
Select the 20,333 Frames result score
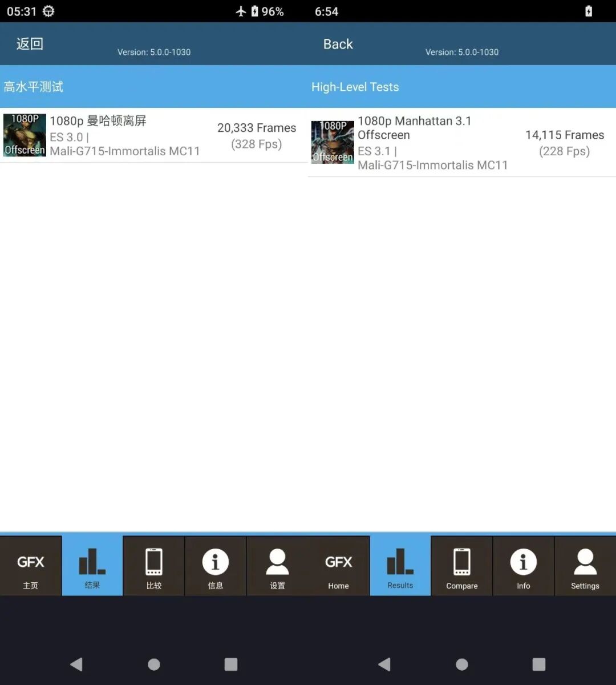click(x=257, y=128)
